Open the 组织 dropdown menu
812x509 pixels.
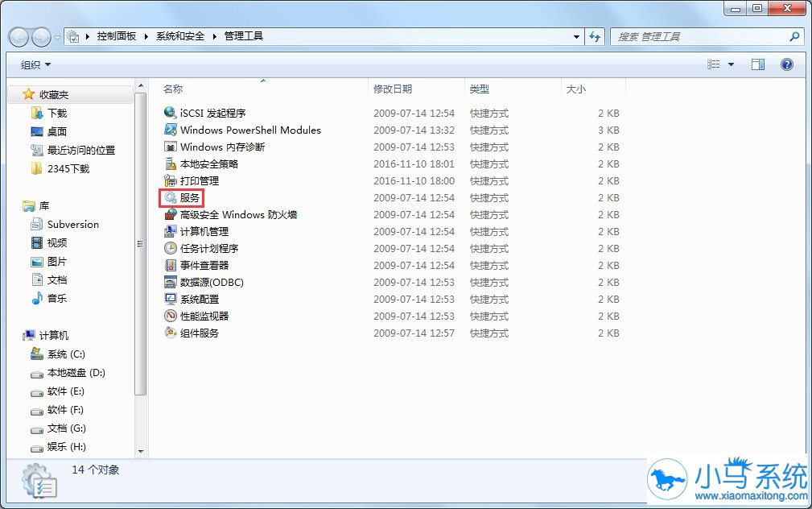pyautogui.click(x=35, y=64)
